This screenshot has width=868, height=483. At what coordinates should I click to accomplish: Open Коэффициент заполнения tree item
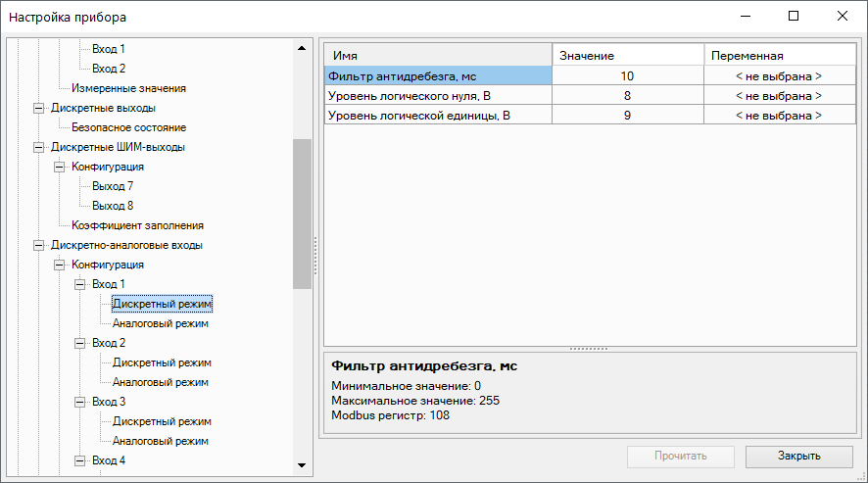pyautogui.click(x=137, y=225)
